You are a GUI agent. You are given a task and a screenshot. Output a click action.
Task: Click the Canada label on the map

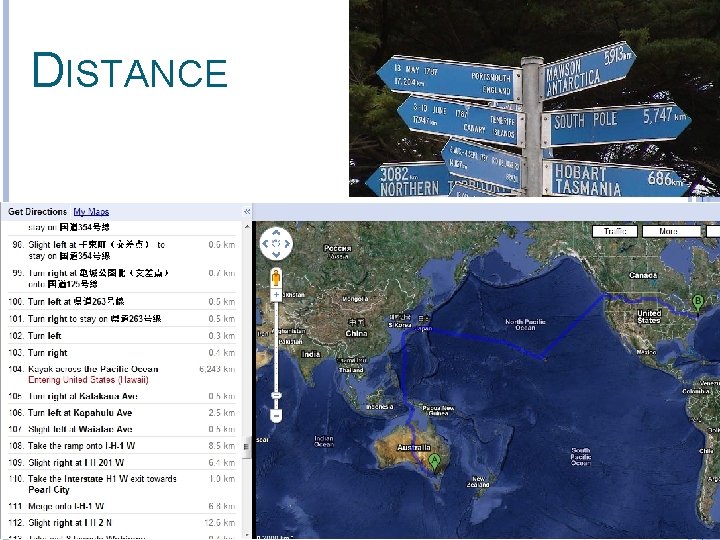643,275
